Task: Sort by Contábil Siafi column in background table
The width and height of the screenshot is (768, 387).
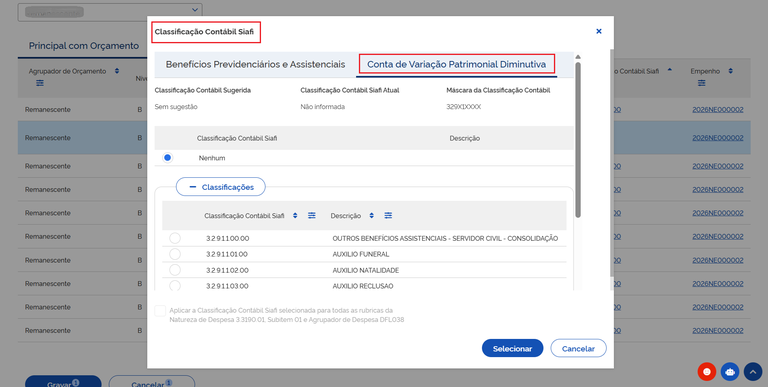Action: pos(670,71)
